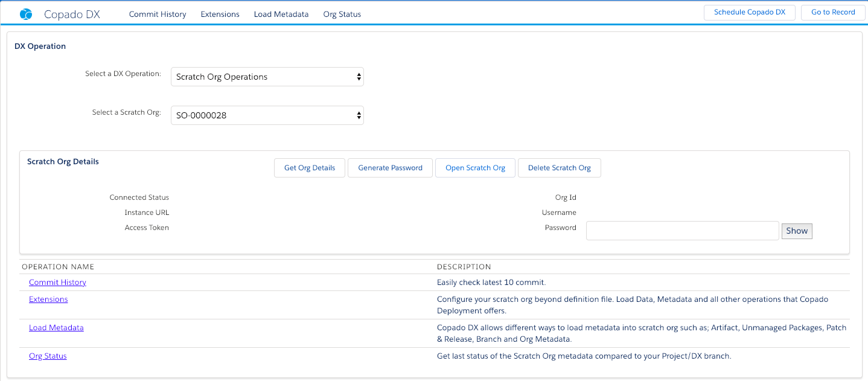The width and height of the screenshot is (868, 381).
Task: Open the Commit History link in operations table
Action: click(57, 282)
